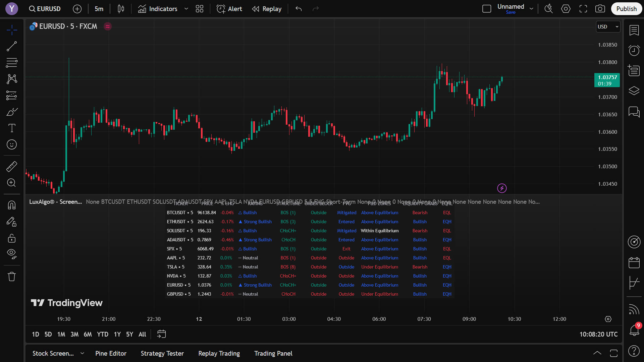Image resolution: width=644 pixels, height=362 pixels.
Task: Click the Publish button
Action: click(626, 9)
